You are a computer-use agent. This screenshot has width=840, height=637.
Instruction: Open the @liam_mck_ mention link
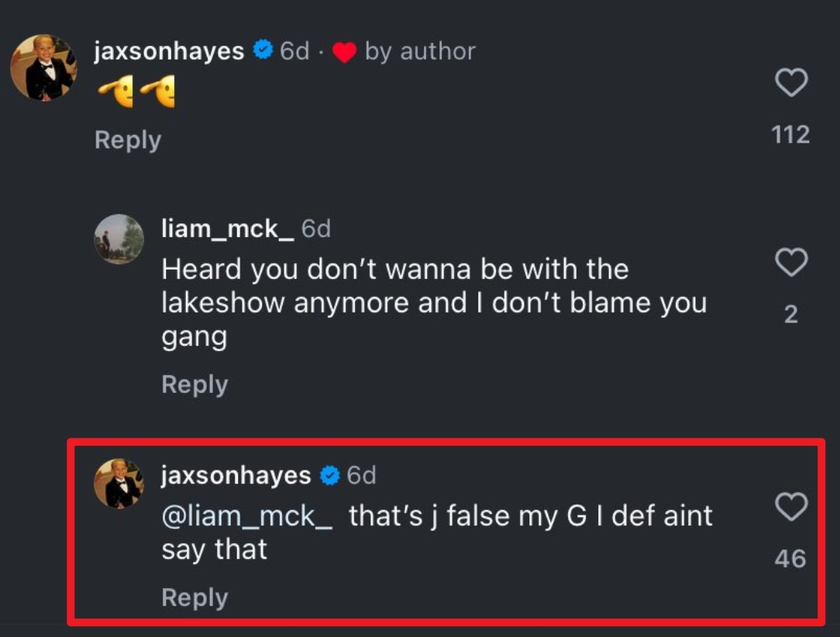pyautogui.click(x=246, y=516)
